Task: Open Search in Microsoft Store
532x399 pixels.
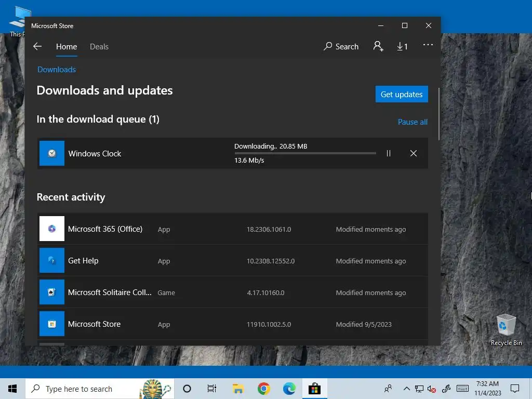Action: (x=341, y=46)
